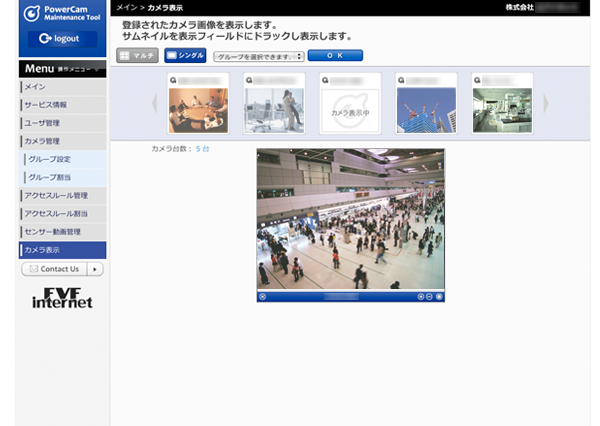Zoom in with plus icon on player bar
The width and height of the screenshot is (600, 426).
[421, 297]
